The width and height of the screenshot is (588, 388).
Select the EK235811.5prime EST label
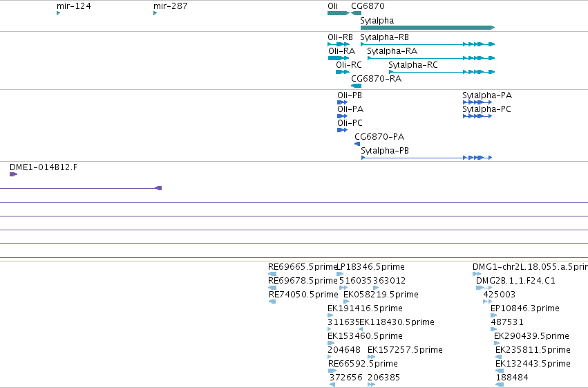click(533, 350)
